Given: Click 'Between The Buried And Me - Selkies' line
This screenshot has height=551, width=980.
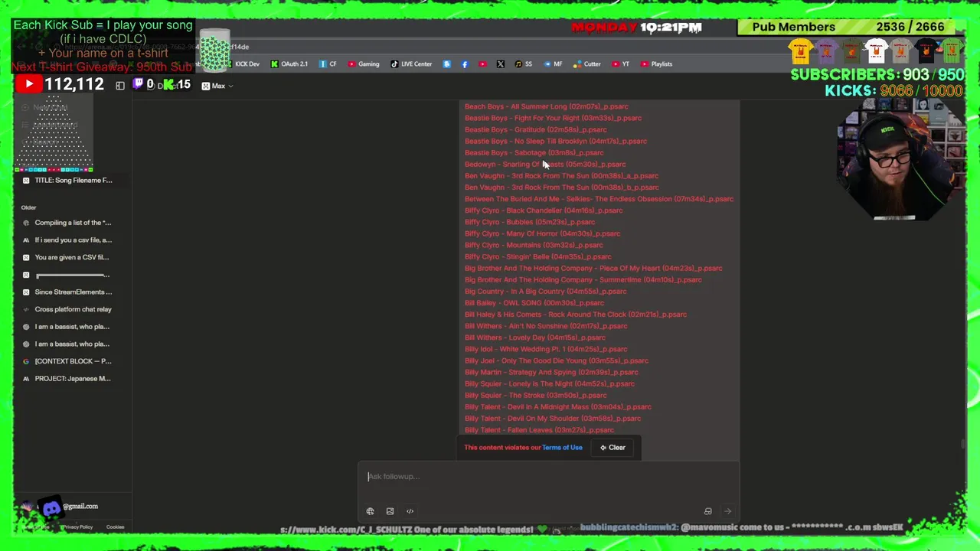Looking at the screenshot, I should 599,199.
